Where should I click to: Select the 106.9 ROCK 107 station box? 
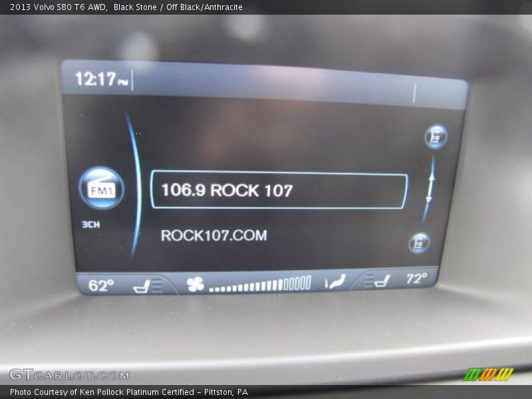[x=279, y=190]
